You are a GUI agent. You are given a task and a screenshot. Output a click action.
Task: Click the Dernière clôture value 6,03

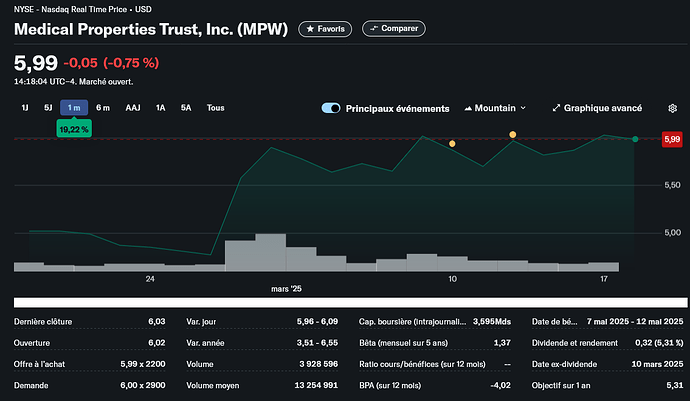[x=157, y=322]
